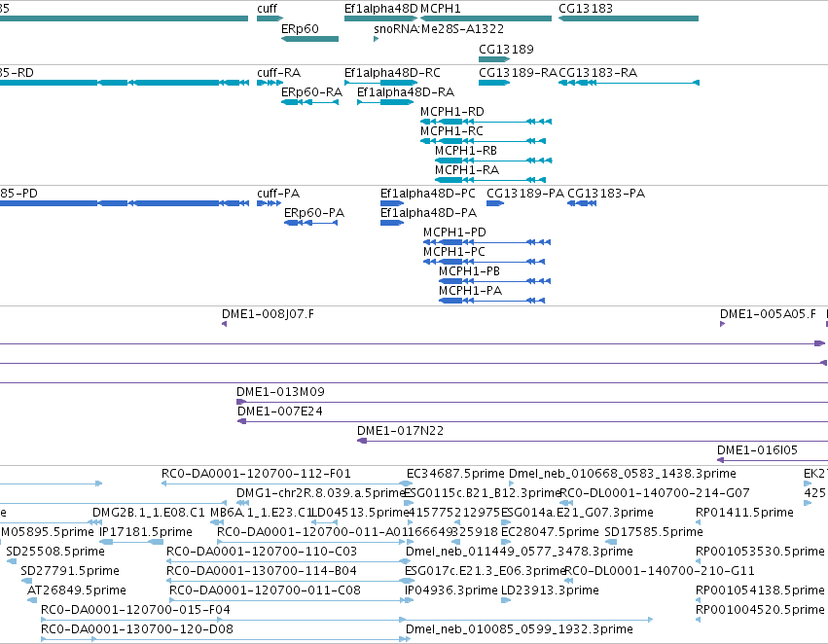Viewport: 828px width, 644px height.
Task: Click the cuff-RA transcript
Action: point(270,83)
